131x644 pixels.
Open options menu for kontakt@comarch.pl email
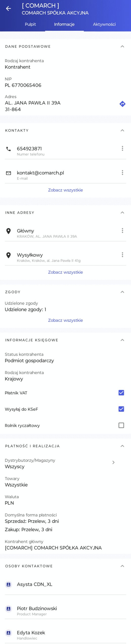tap(122, 173)
